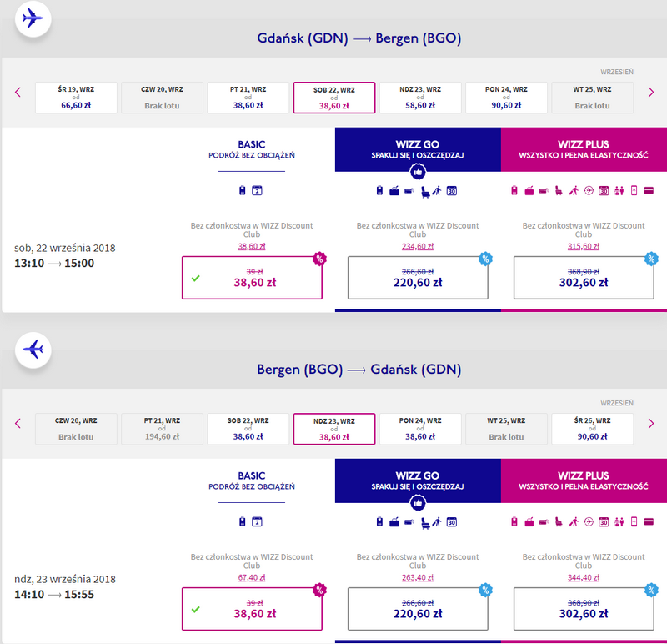
Task: Choose the ŚR 19, WRZ outbound date tab
Action: (x=76, y=98)
